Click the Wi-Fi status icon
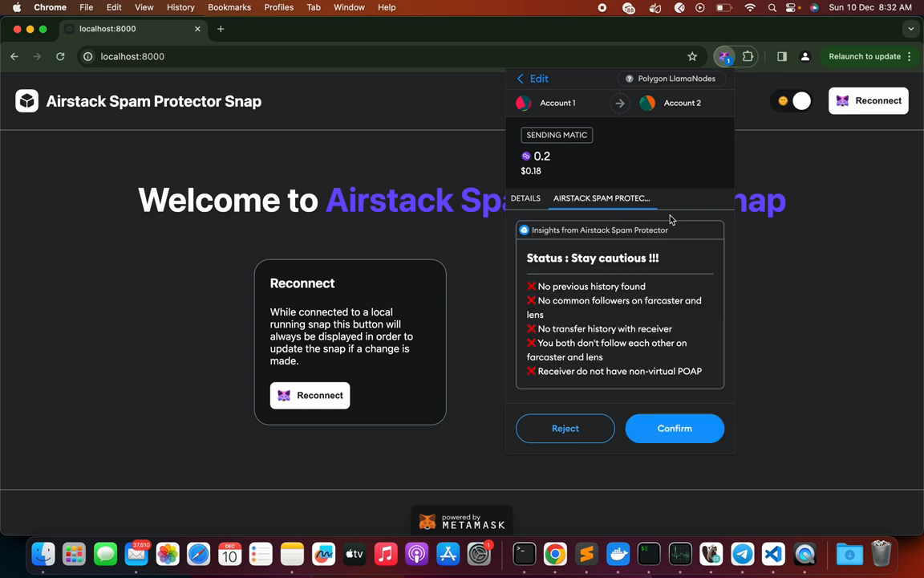924x578 pixels. coord(750,8)
